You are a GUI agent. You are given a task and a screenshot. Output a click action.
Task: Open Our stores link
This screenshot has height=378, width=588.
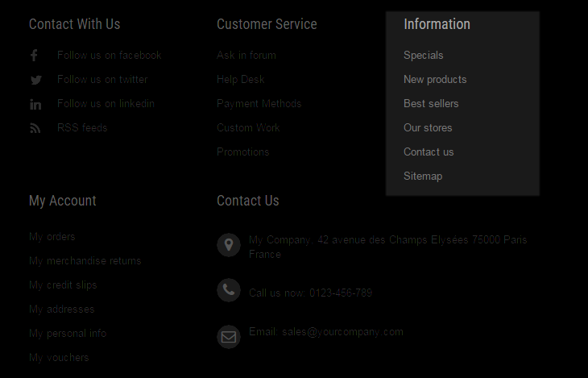point(428,128)
